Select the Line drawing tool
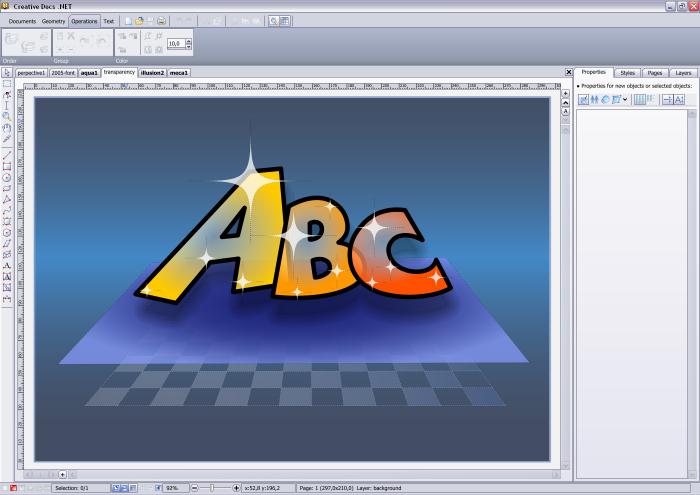The width and height of the screenshot is (700, 495). click(x=7, y=155)
